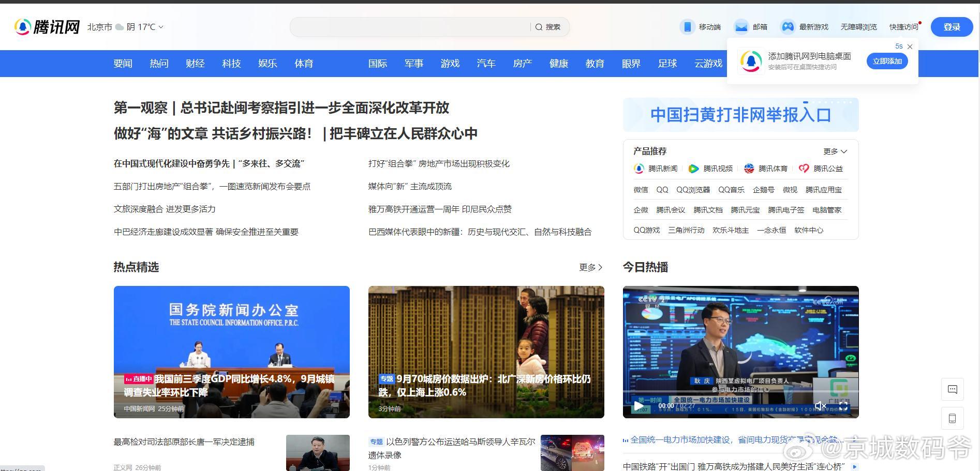Open the 快捷访问 menu

pyautogui.click(x=904, y=27)
